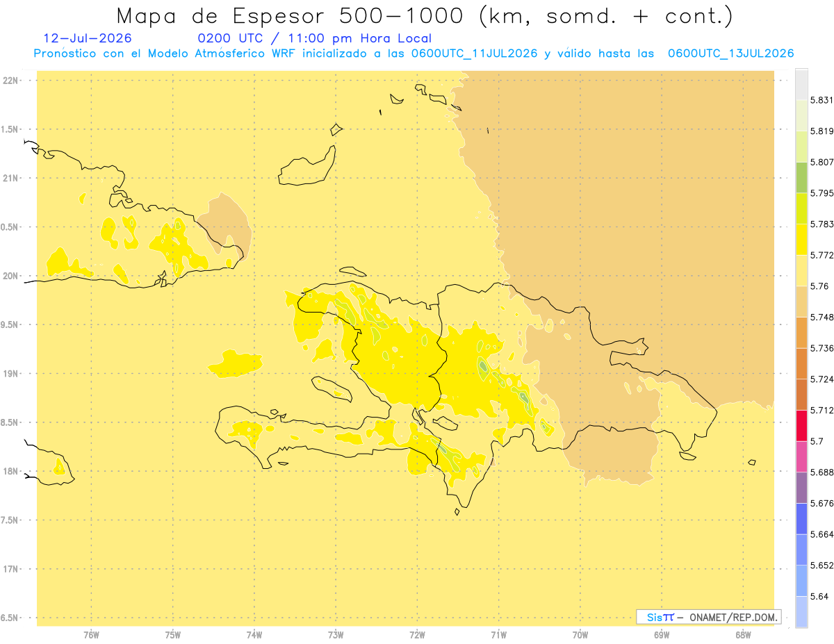
Task: Click the red band on the color scale
Action: 801,425
